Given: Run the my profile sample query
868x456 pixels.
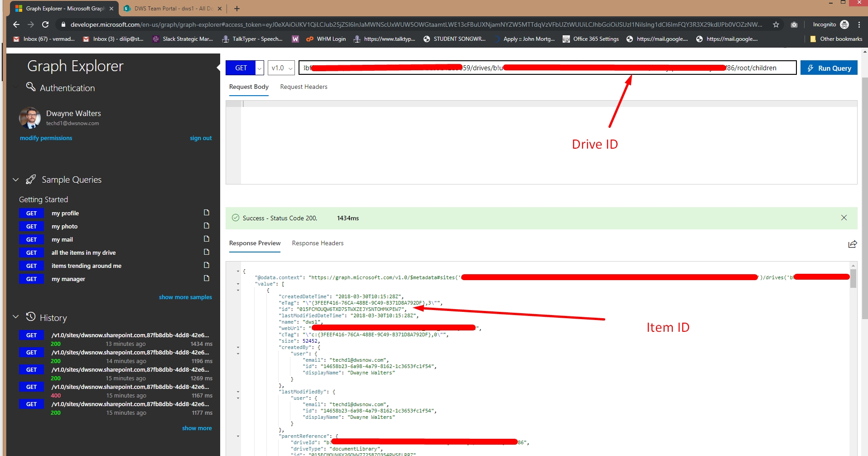Looking at the screenshot, I should click(x=65, y=213).
